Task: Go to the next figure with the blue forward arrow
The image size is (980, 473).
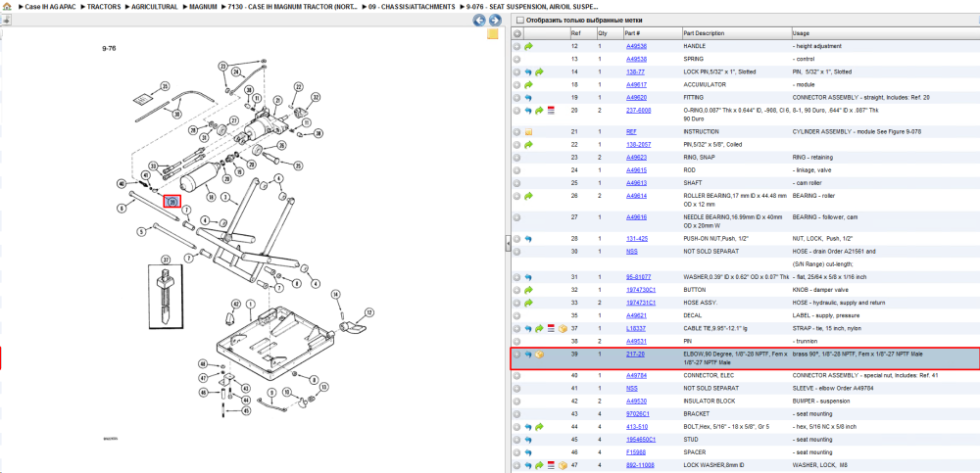Action: [493, 21]
